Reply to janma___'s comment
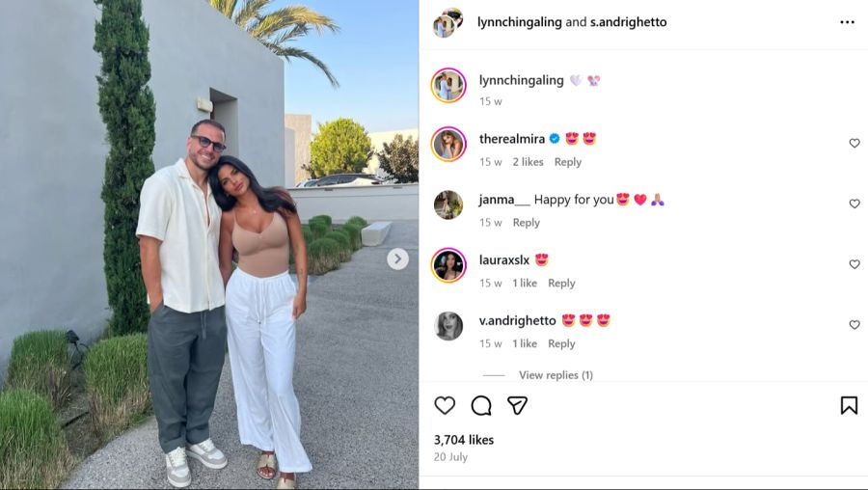The image size is (868, 490). coord(526,223)
